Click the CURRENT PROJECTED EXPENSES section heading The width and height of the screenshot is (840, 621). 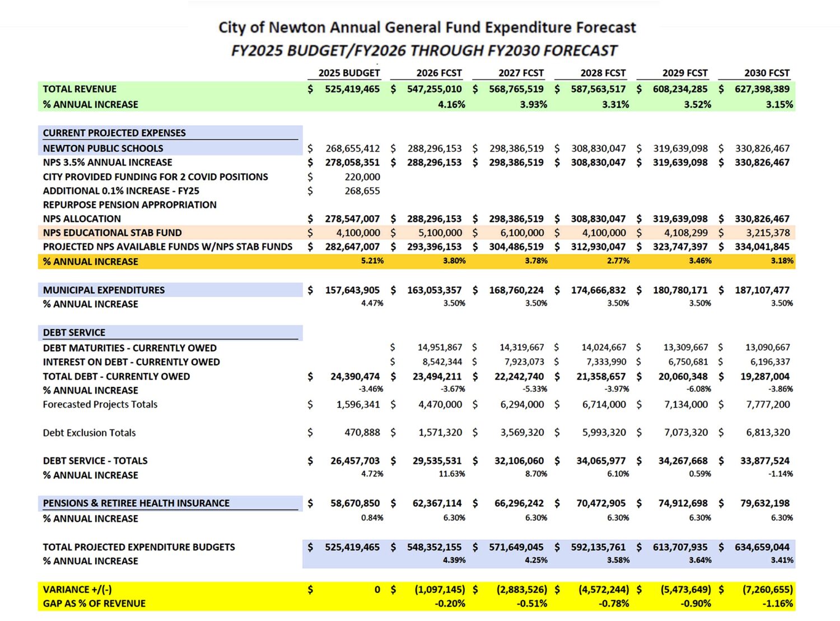tap(114, 133)
